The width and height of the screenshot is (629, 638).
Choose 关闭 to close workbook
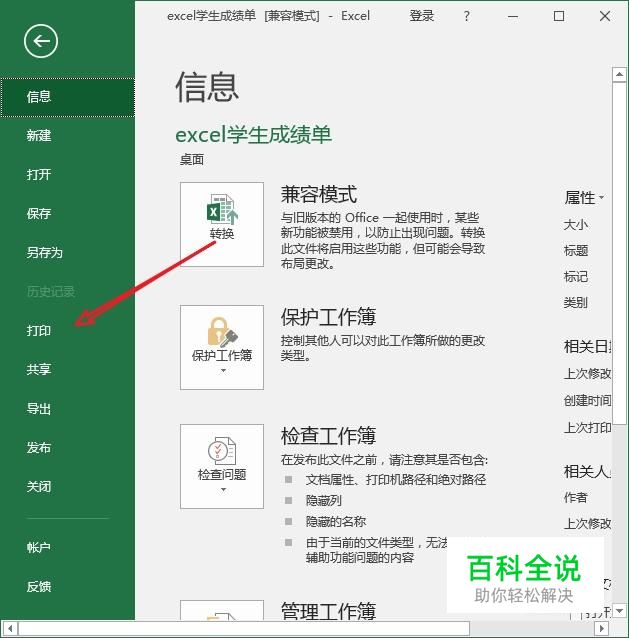[x=68, y=487]
